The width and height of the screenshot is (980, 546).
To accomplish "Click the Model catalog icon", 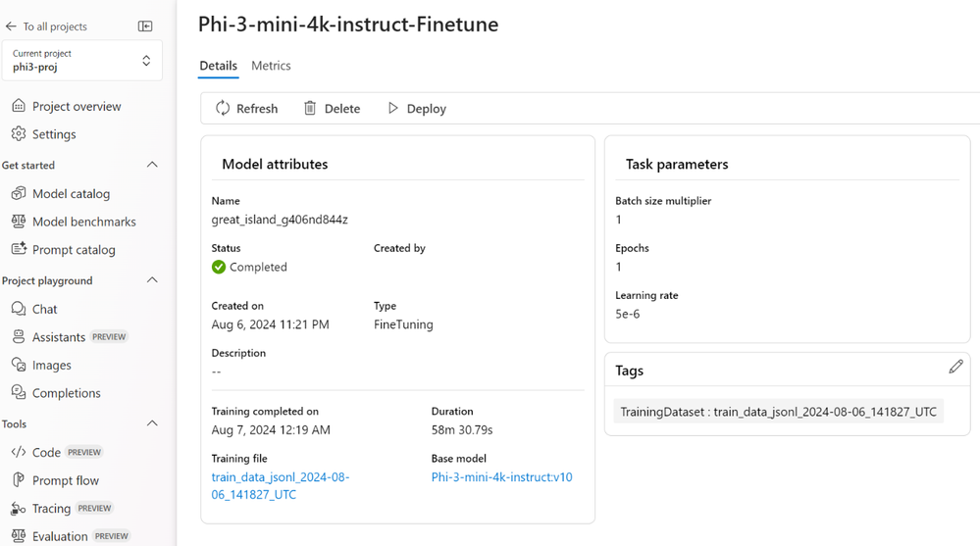I will coord(19,193).
